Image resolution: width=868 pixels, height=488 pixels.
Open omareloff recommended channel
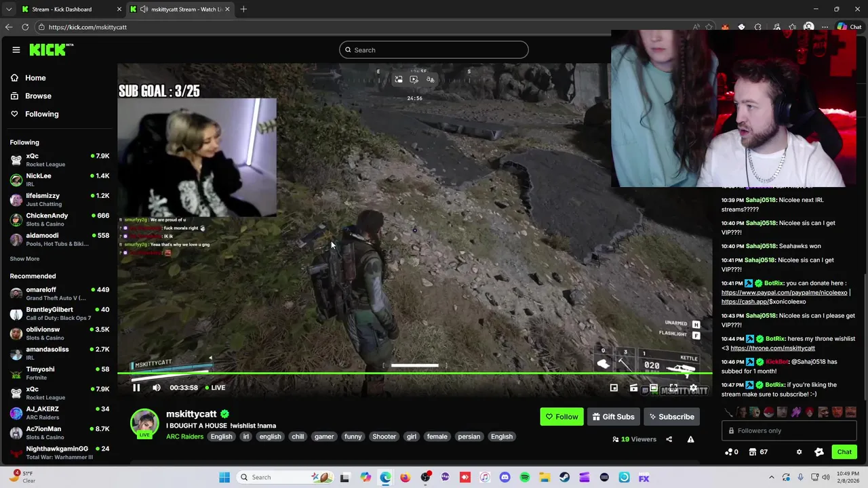(x=60, y=293)
